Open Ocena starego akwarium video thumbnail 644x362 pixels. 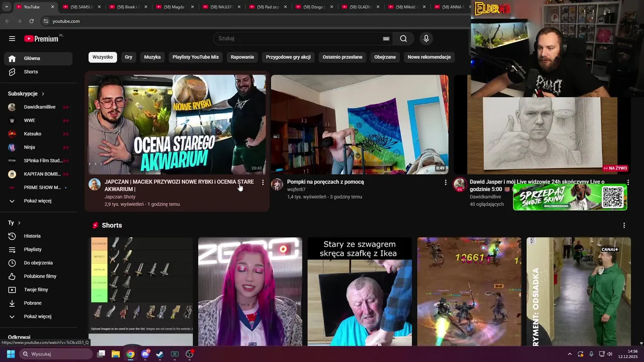point(177,124)
